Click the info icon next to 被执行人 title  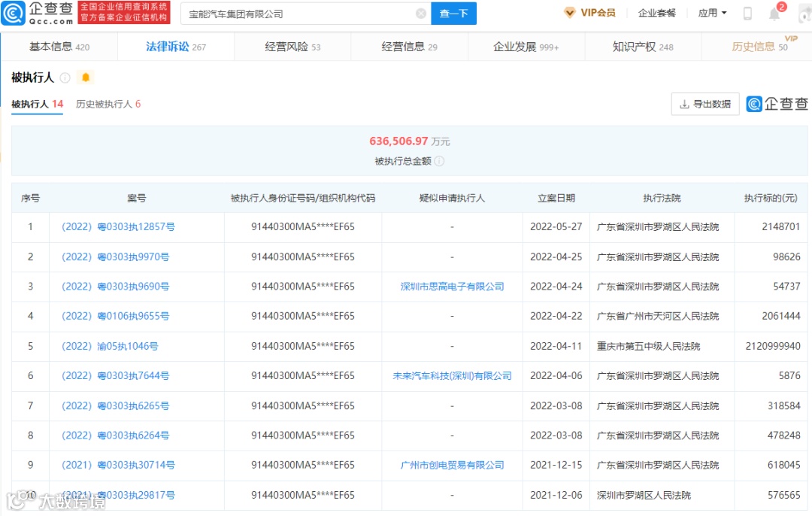coord(65,77)
